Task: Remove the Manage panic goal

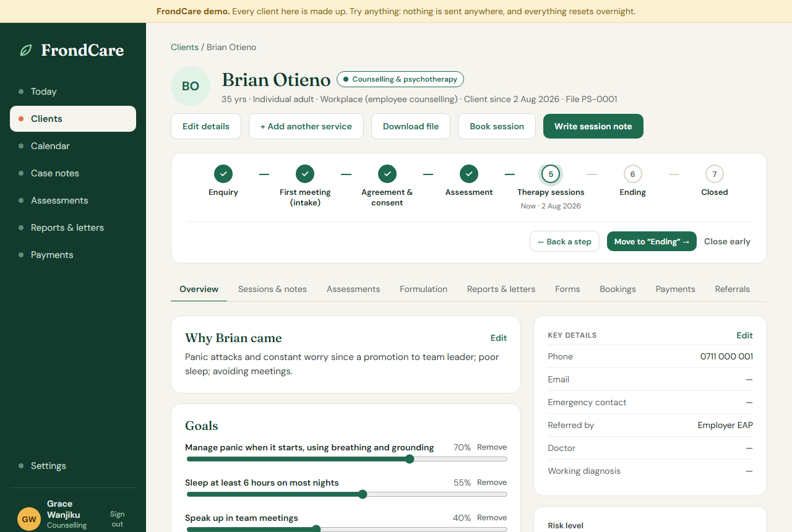Action: 492,447
